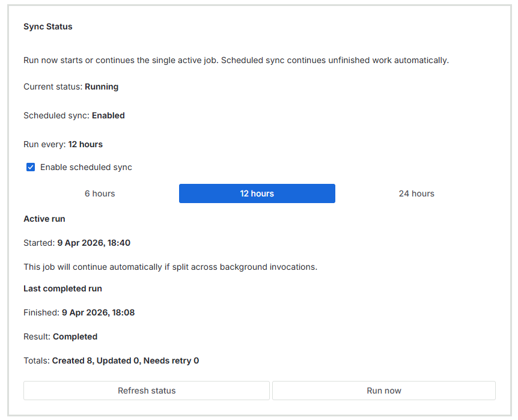This screenshot has height=420, width=518.
Task: Click the Sync Status heading
Action: (x=48, y=26)
